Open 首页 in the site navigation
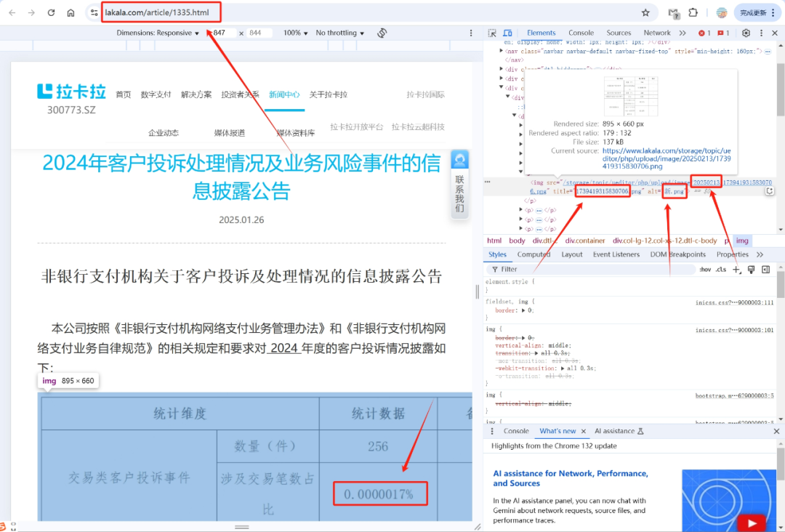 click(x=123, y=94)
